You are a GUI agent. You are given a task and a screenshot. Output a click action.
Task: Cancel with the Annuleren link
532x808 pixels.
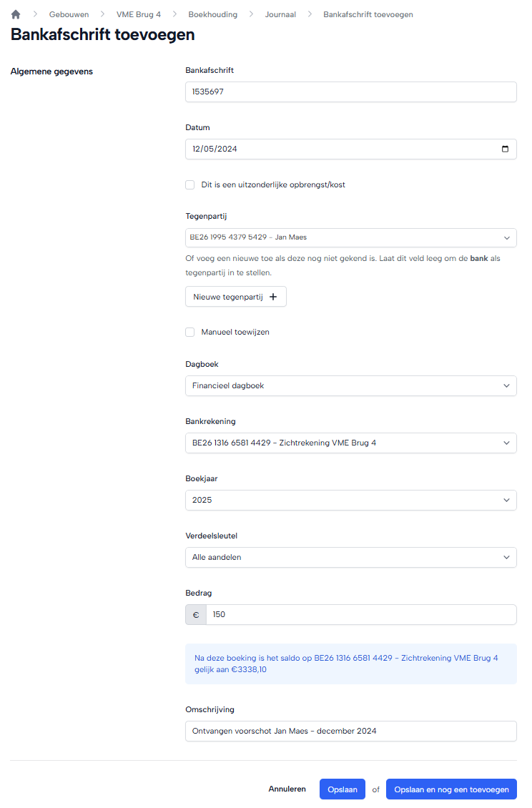pos(287,789)
